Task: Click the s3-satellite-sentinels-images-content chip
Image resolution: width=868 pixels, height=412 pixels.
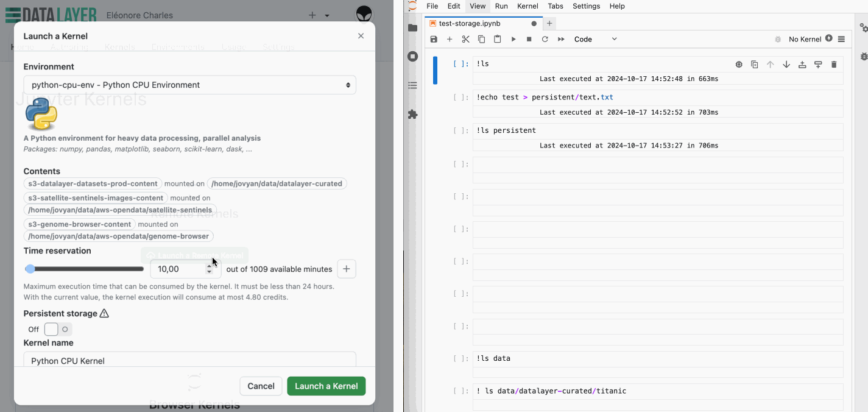Action: coord(96,198)
